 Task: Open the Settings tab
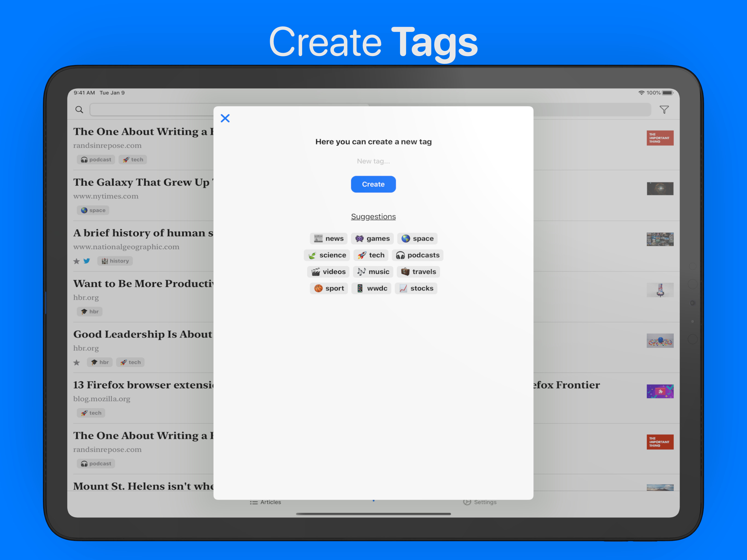(x=480, y=502)
